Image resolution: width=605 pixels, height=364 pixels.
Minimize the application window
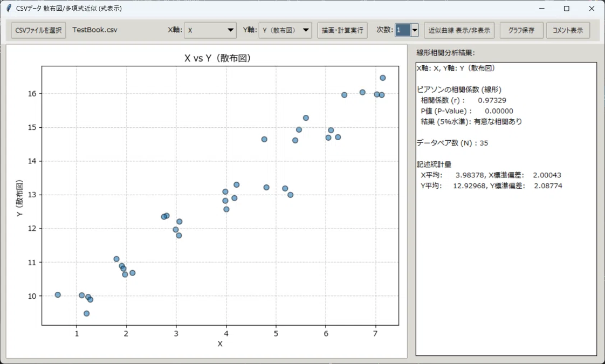click(542, 9)
